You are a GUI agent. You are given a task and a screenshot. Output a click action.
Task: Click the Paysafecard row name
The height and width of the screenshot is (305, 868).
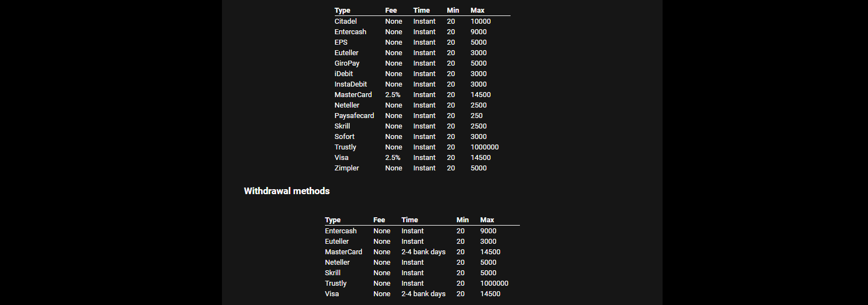[x=354, y=116]
